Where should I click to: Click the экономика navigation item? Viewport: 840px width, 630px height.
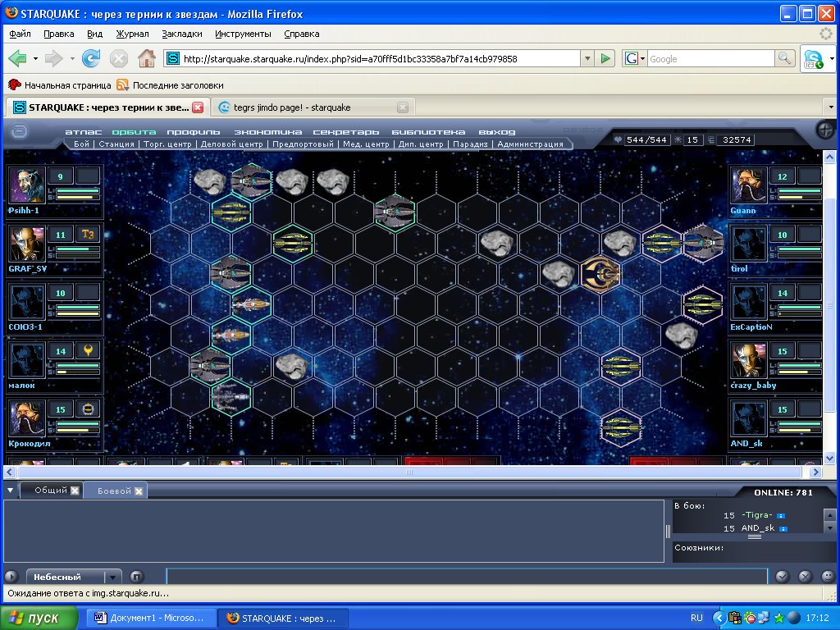coord(267,131)
